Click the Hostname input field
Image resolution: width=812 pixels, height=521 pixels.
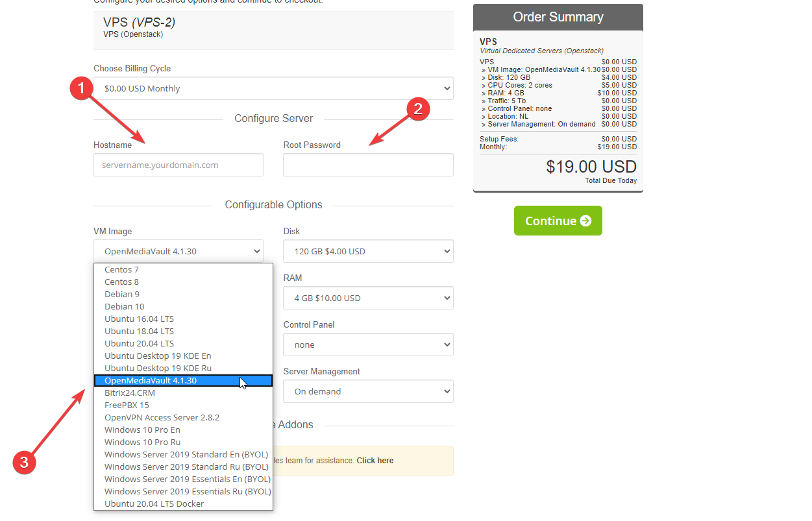tap(178, 165)
